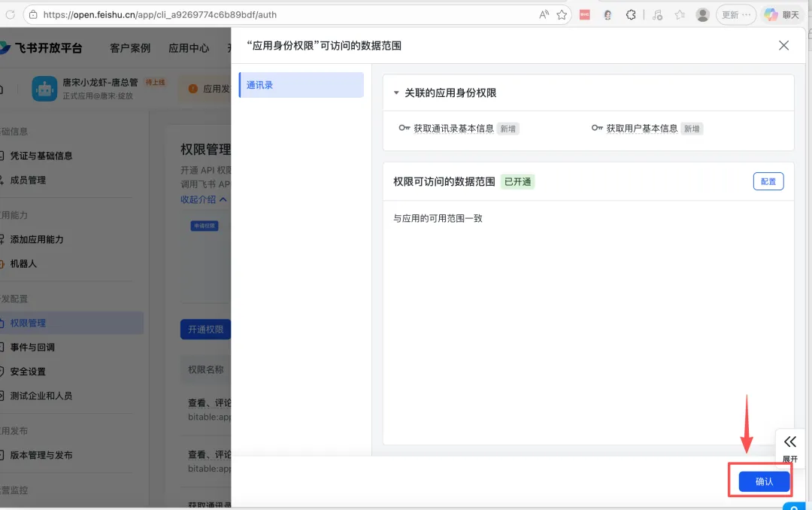Click the 飞书开放平台 logo
This screenshot has width=812, height=510.
click(41, 47)
